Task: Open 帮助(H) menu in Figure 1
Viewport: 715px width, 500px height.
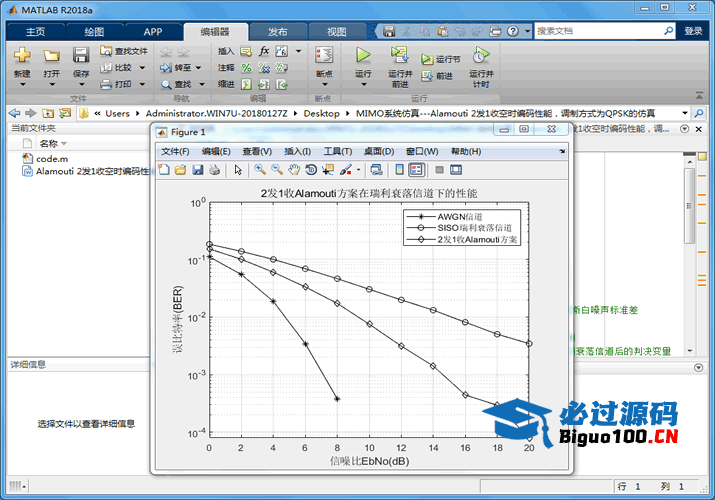Action: (466, 151)
